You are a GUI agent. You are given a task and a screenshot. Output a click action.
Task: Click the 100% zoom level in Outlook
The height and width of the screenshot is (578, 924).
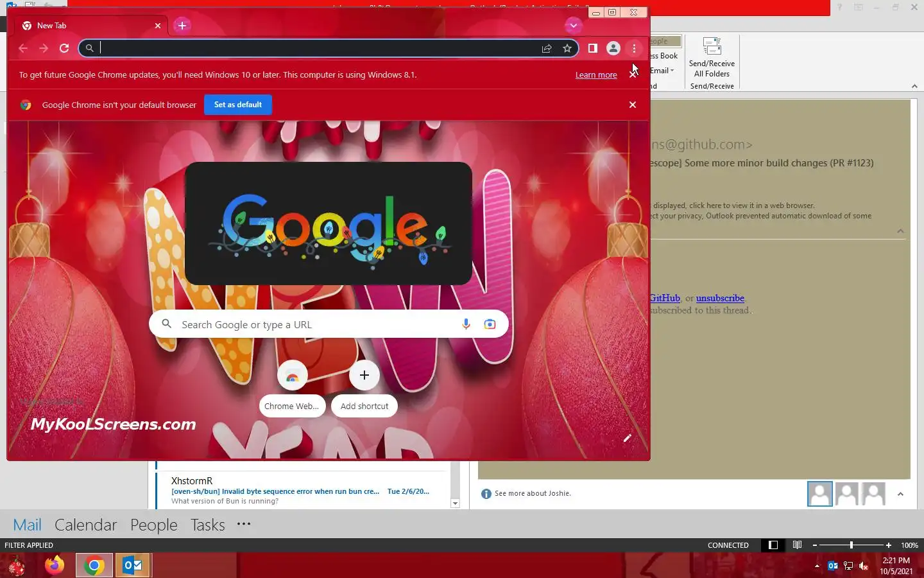tap(909, 545)
